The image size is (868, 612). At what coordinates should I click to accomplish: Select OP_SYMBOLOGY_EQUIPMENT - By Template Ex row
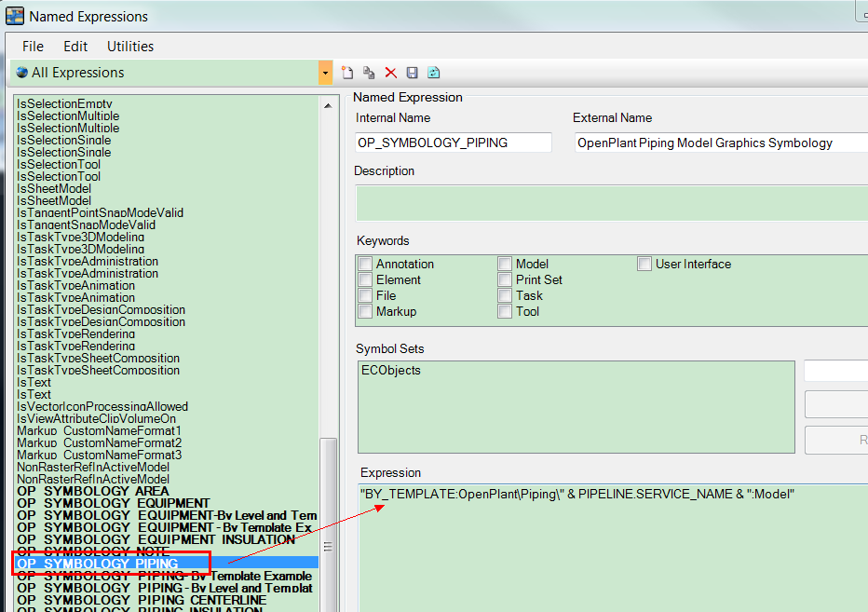[165, 528]
